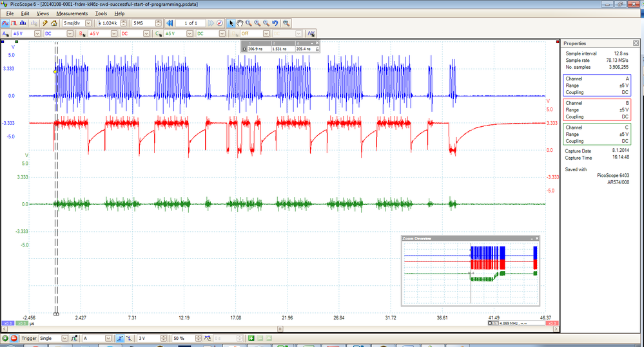Close the rulers measurement legend
644x347 pixels.
pos(317,42)
